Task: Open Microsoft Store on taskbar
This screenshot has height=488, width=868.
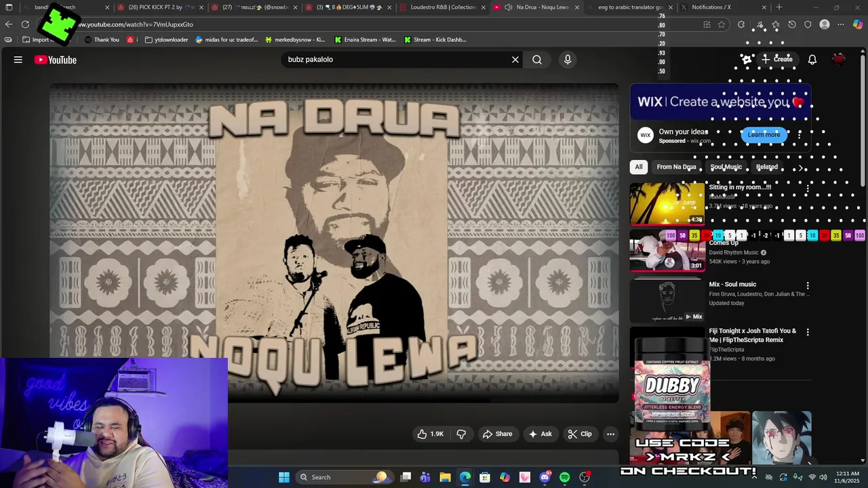Action: [x=484, y=477]
